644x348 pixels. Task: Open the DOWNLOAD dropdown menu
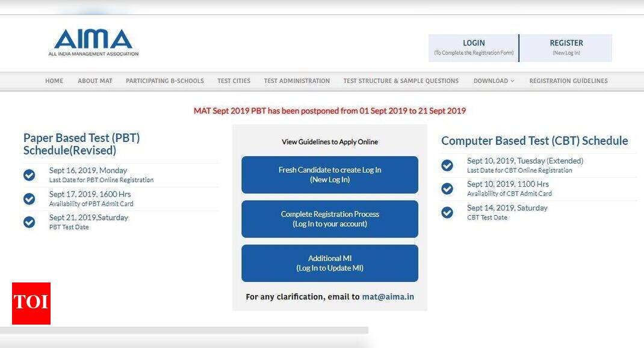click(x=494, y=81)
